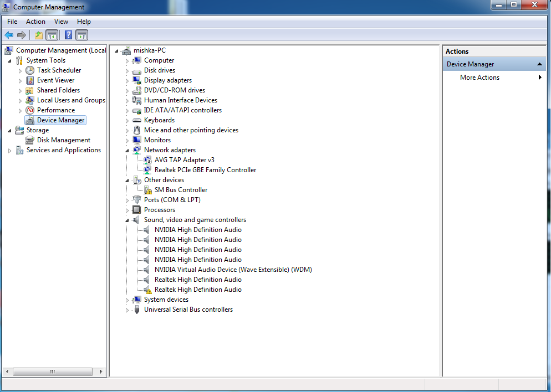551x392 pixels.
Task: Open the View menu
Action: pos(61,22)
